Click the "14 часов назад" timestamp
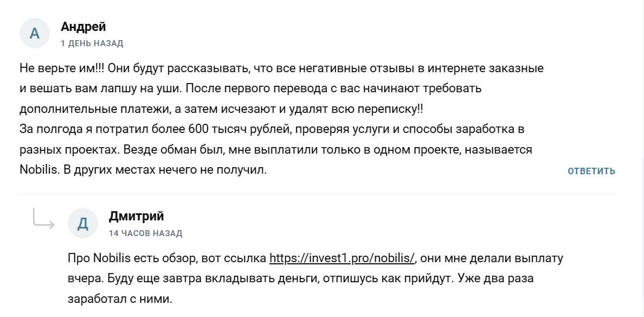Screen dimensions: 644x317 (145, 233)
